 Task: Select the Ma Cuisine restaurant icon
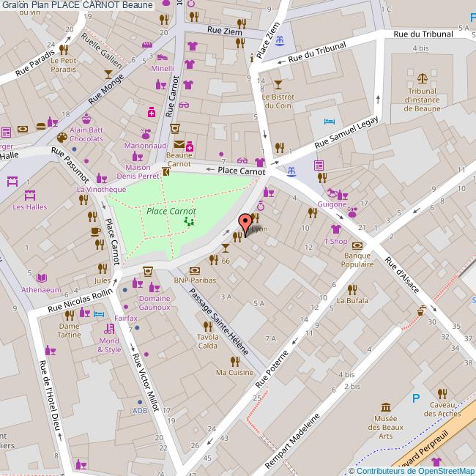(x=234, y=360)
